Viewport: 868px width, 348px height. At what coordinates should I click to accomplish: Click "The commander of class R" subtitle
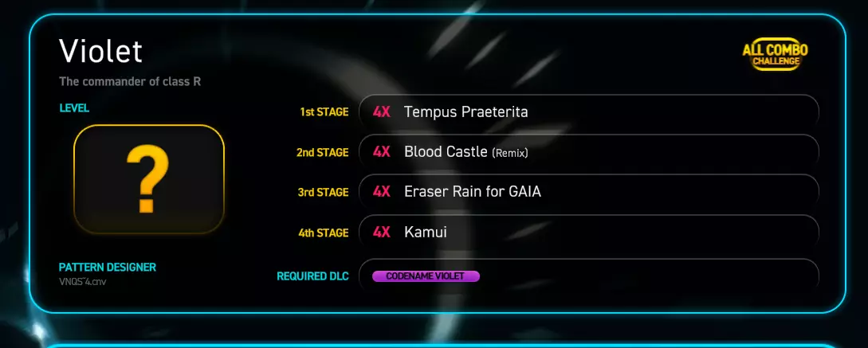[129, 80]
